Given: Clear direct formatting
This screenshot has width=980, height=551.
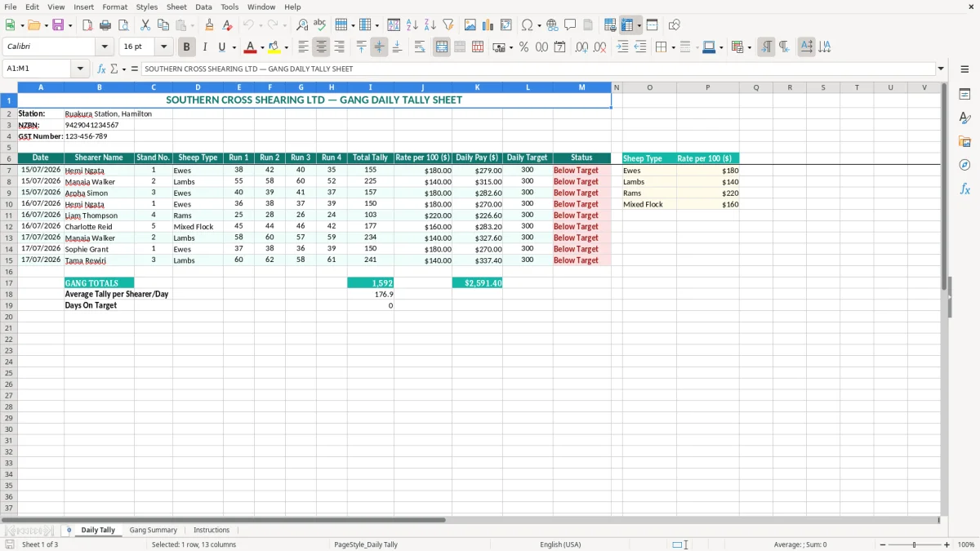Looking at the screenshot, I should click(228, 25).
